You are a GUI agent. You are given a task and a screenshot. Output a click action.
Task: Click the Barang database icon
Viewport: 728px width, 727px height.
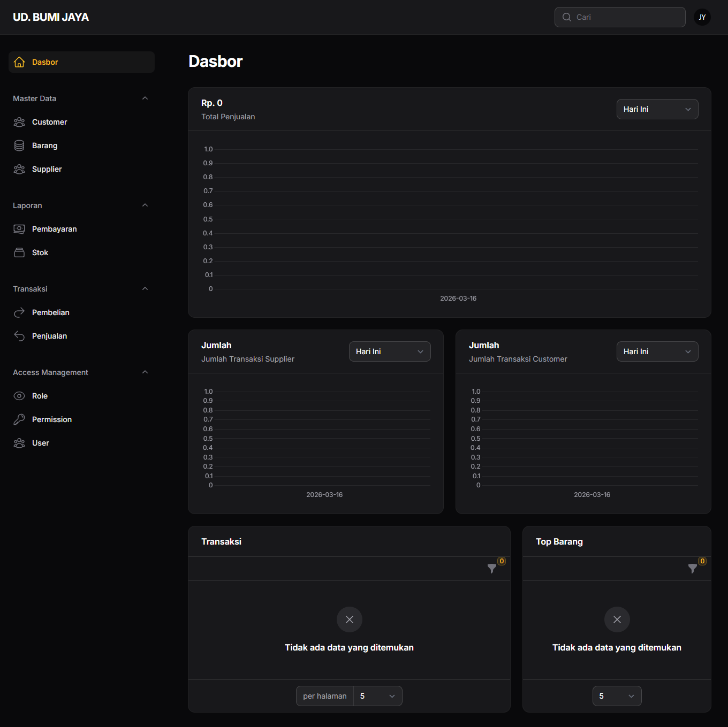[x=19, y=146]
